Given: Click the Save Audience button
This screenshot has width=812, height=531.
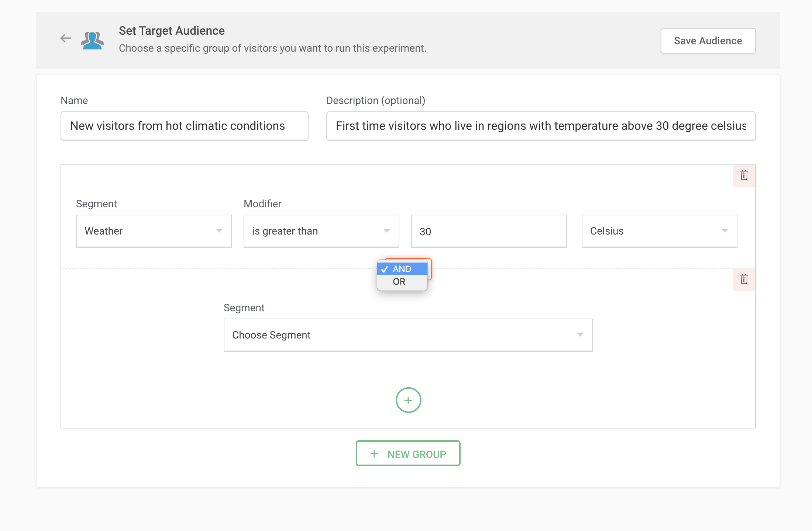Looking at the screenshot, I should click(x=708, y=41).
